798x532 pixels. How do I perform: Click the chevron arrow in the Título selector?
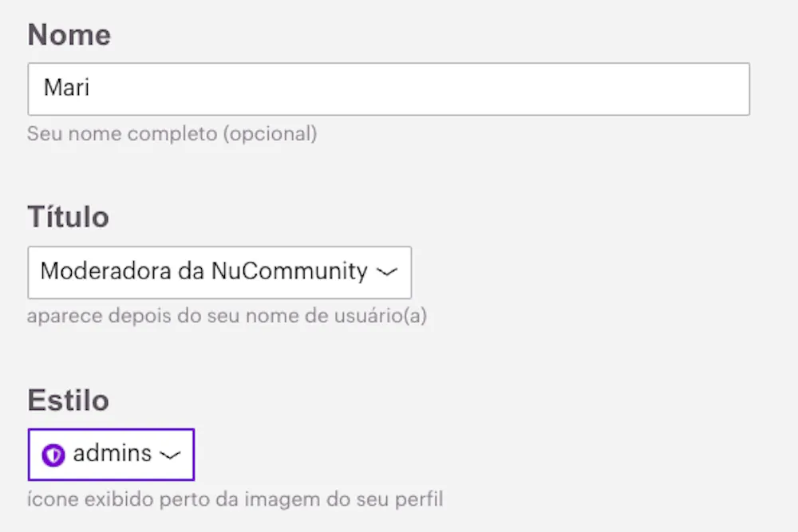coord(386,272)
